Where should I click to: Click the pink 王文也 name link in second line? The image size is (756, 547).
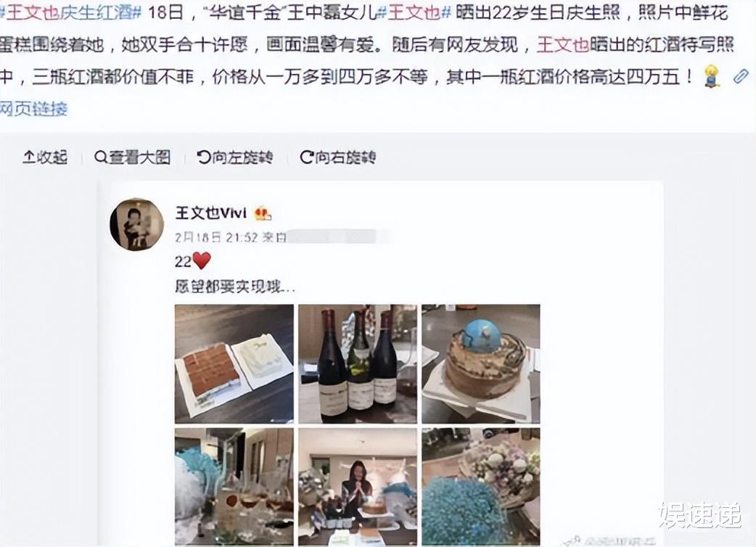point(563,45)
